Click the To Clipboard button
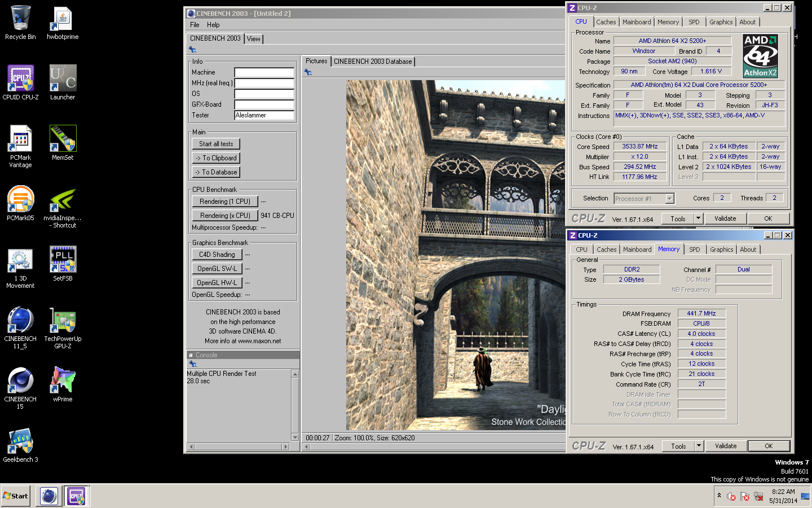Viewport: 812px width, 508px height. coord(216,158)
